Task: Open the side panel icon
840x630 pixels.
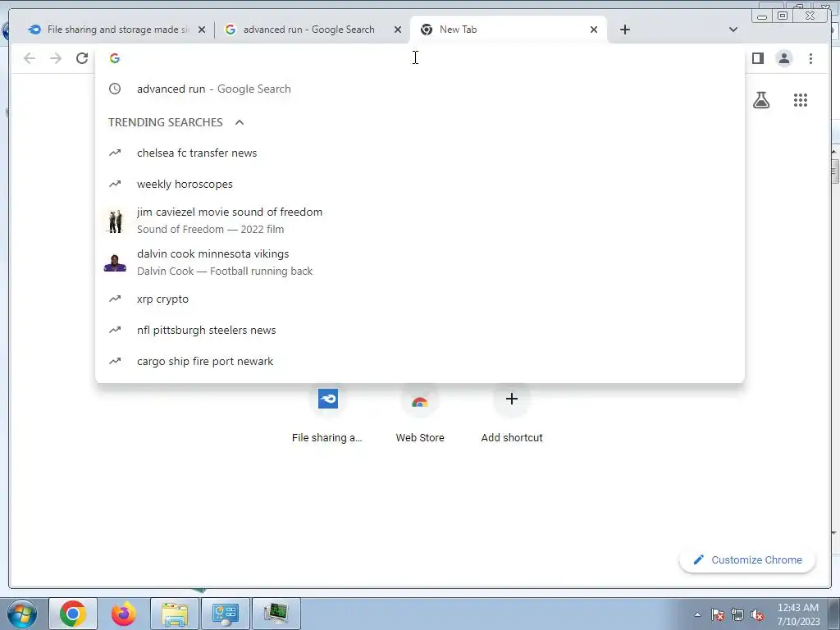Action: tap(757, 58)
